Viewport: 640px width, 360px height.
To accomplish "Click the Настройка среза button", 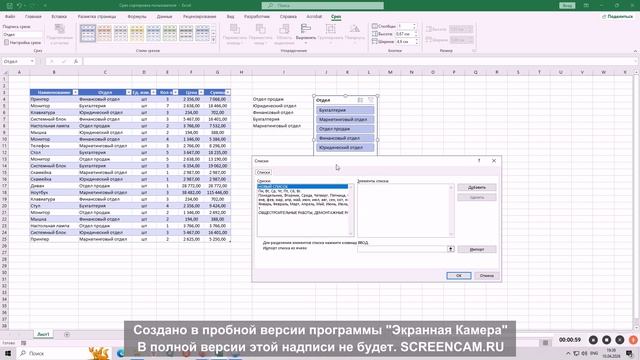I will pos(22,42).
